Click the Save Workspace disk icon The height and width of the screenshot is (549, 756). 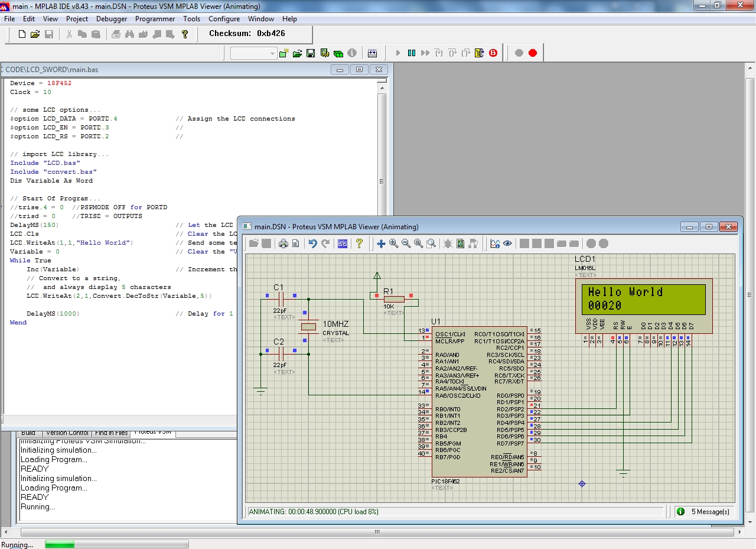(311, 53)
